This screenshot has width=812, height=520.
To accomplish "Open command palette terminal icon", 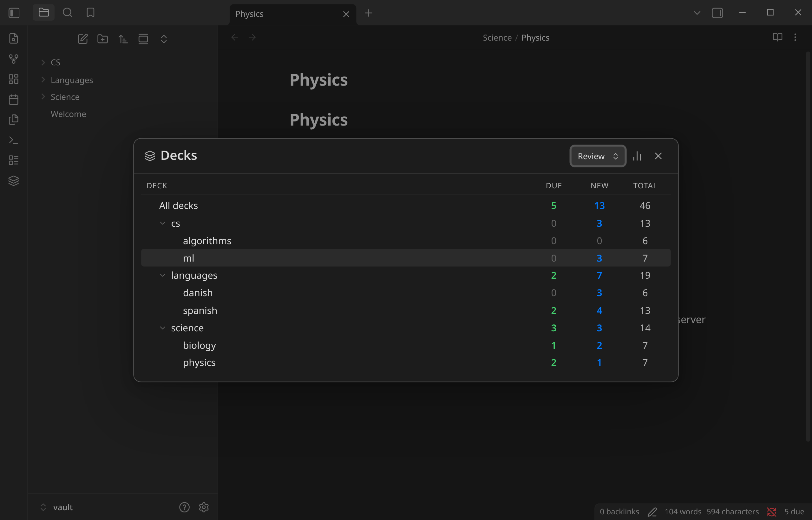I will coord(14,140).
